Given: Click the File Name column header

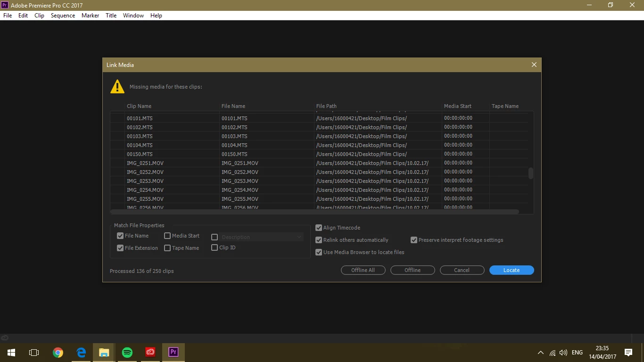Looking at the screenshot, I should click(x=233, y=106).
